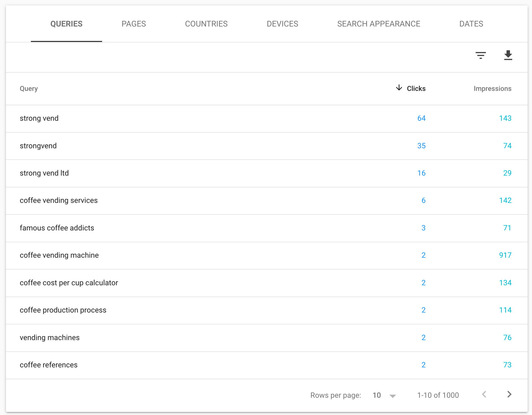Select the 'vending machines' query
The image size is (532, 415).
(x=50, y=338)
